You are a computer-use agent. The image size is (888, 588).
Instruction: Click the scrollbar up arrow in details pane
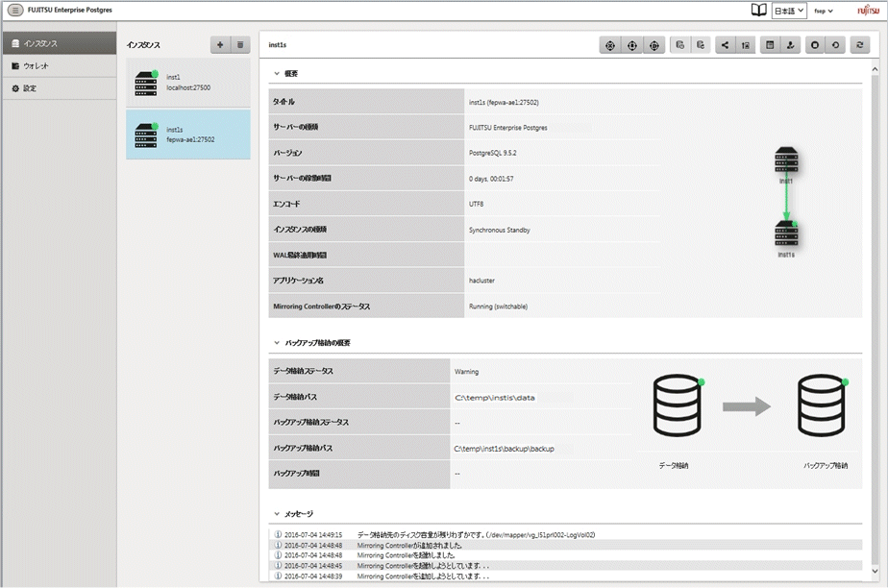click(x=875, y=68)
